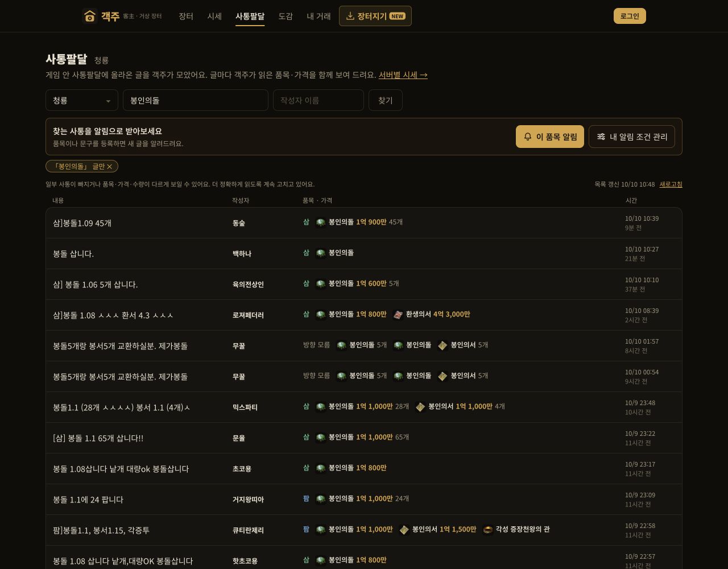
Task: Click the bell icon on 이 품목 알림
Action: click(528, 137)
